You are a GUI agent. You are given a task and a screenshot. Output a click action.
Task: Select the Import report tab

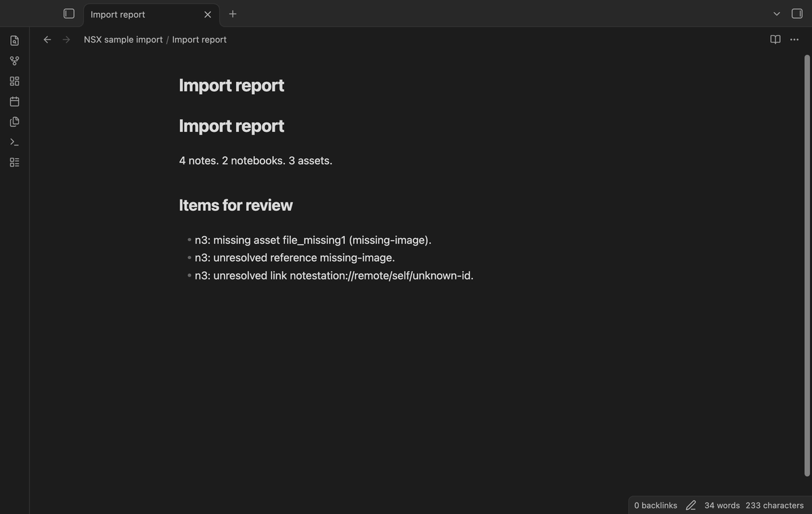tap(152, 15)
